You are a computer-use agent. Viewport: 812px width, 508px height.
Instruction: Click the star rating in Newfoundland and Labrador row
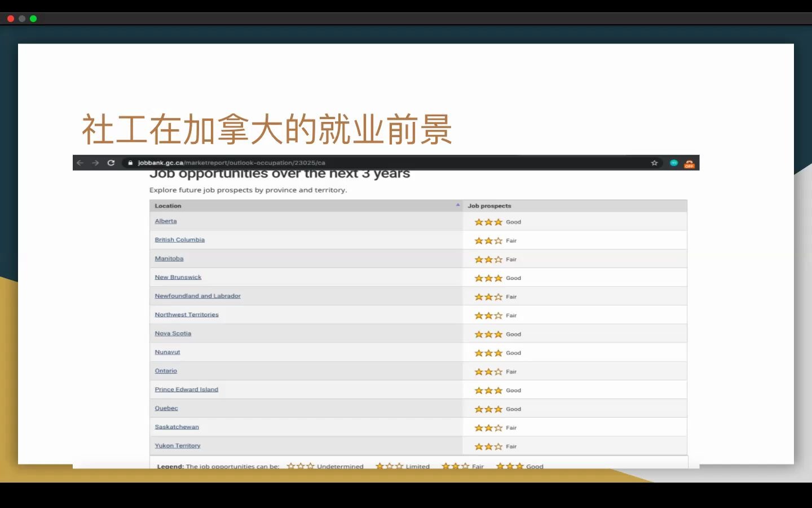[x=488, y=297]
